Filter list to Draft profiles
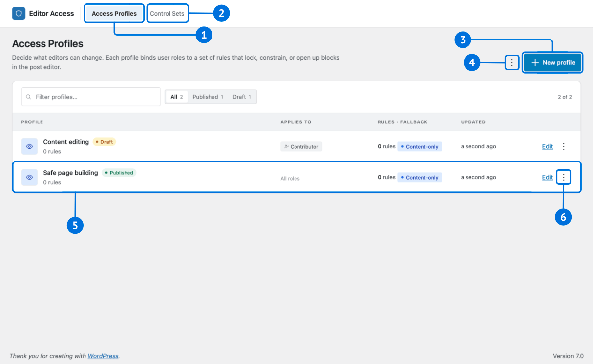Viewport: 593px width, 364px height. (242, 97)
